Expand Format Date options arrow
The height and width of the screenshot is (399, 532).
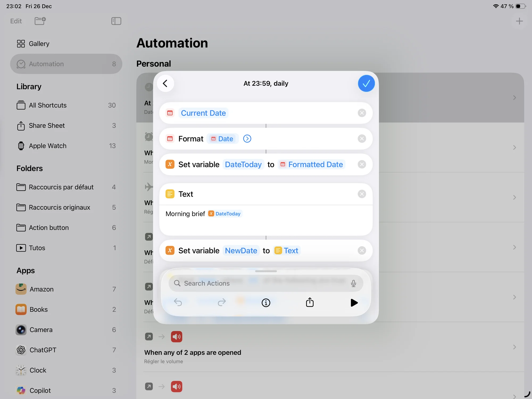pyautogui.click(x=247, y=139)
